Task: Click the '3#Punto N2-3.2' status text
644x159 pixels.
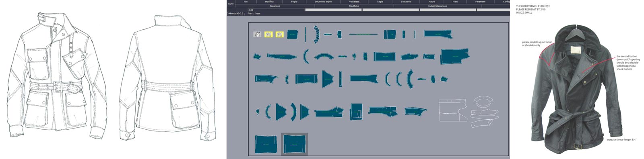Action: (236, 13)
